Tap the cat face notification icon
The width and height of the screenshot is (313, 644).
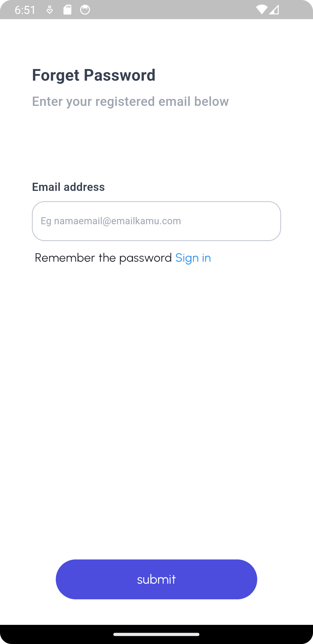point(85,10)
